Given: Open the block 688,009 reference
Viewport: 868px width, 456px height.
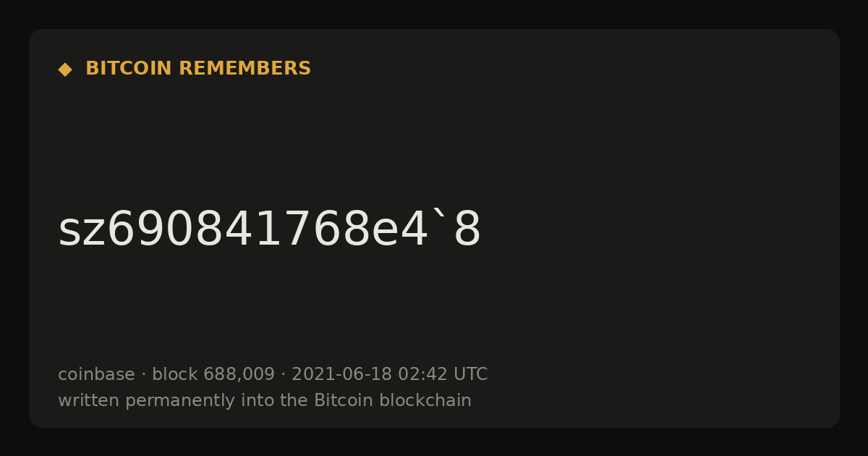Looking at the screenshot, I should 213,374.
